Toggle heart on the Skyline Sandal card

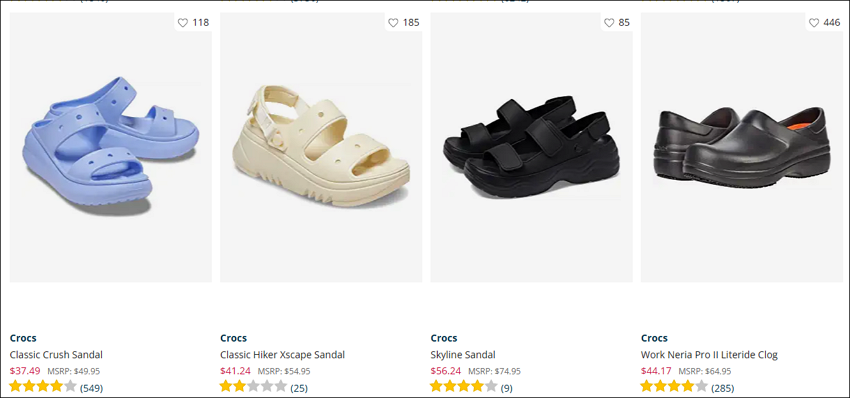609,23
